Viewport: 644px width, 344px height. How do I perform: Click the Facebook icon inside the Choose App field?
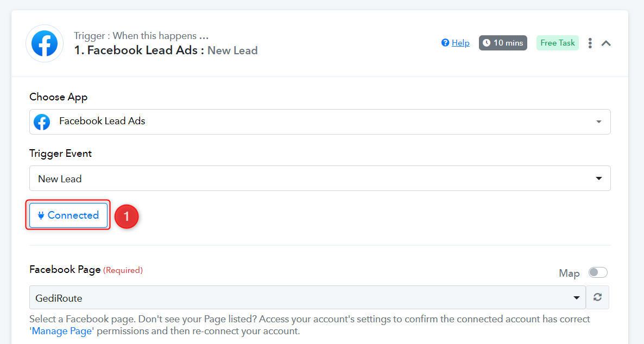click(42, 122)
